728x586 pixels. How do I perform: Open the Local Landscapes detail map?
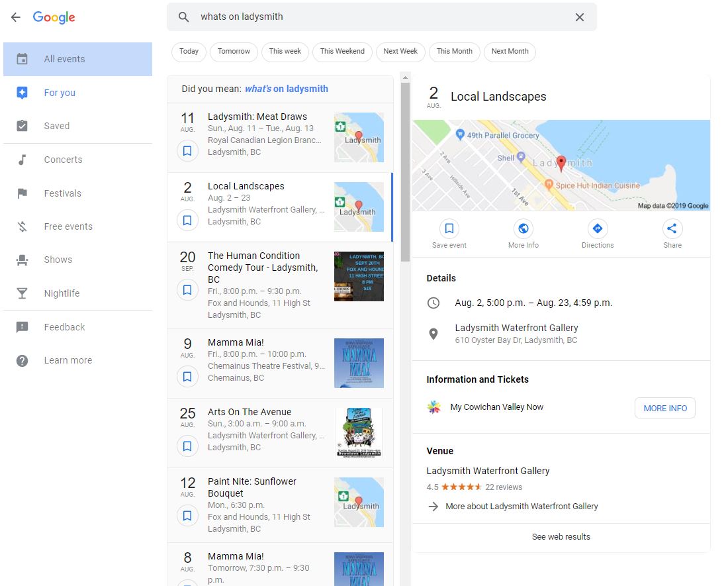point(561,166)
